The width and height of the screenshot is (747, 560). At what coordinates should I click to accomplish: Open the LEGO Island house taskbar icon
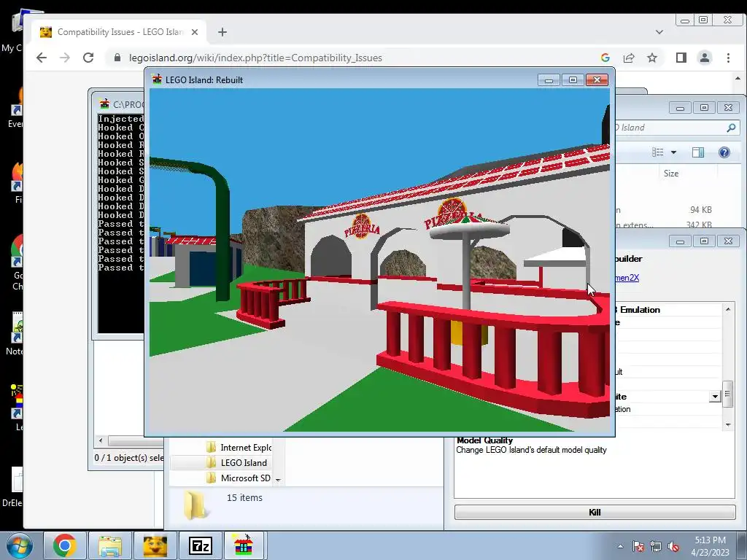(x=244, y=545)
